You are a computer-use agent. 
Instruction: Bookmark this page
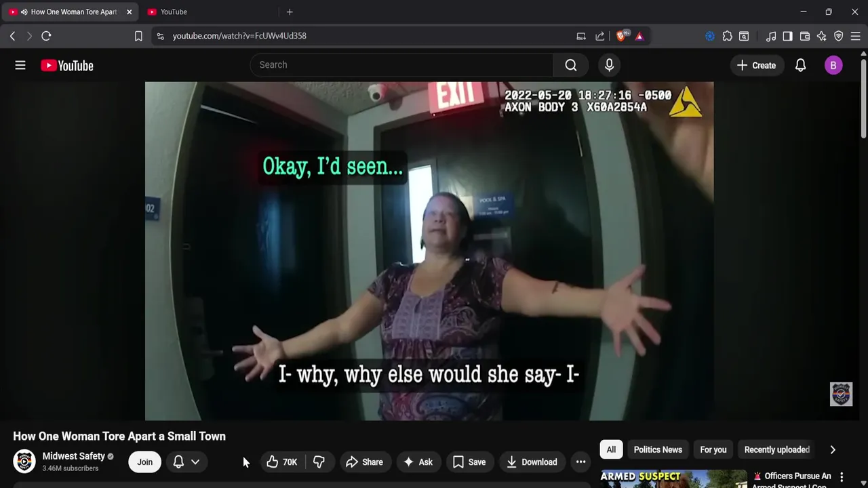click(x=138, y=36)
